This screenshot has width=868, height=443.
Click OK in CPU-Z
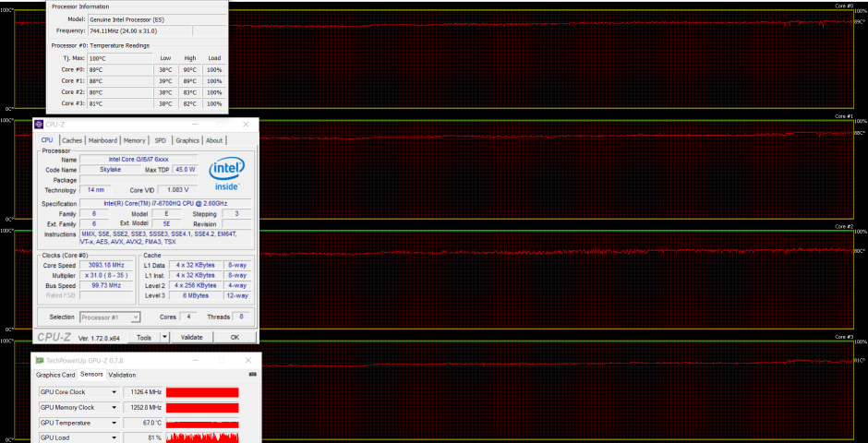[235, 337]
